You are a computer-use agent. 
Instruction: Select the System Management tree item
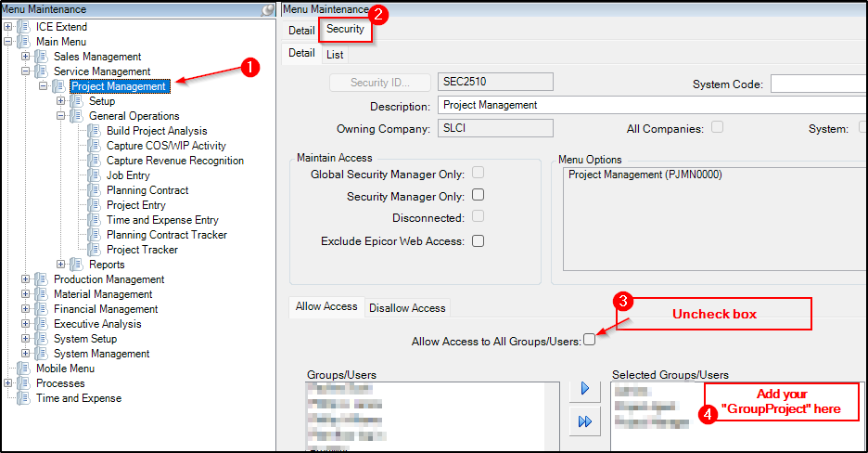[101, 354]
